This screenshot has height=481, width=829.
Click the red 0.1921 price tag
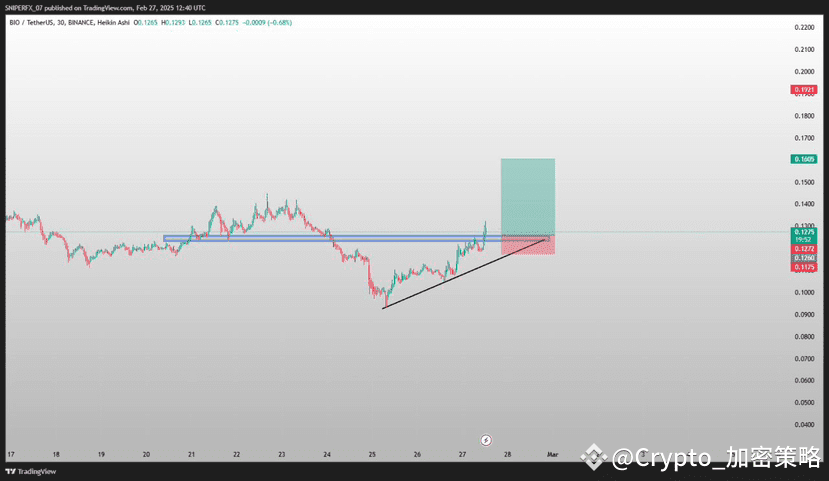click(x=804, y=90)
